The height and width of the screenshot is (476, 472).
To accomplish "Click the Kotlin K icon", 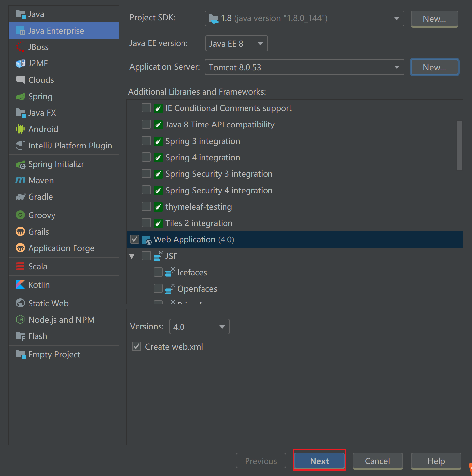I will click(x=20, y=285).
